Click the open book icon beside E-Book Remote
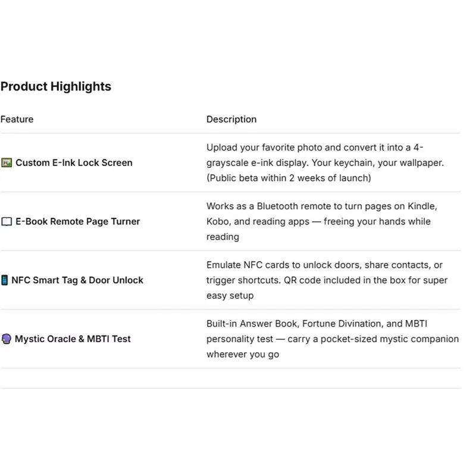 click(x=7, y=221)
